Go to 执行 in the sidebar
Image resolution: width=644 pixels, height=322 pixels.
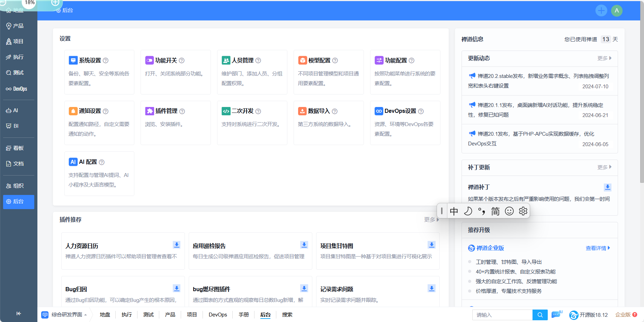click(x=18, y=57)
